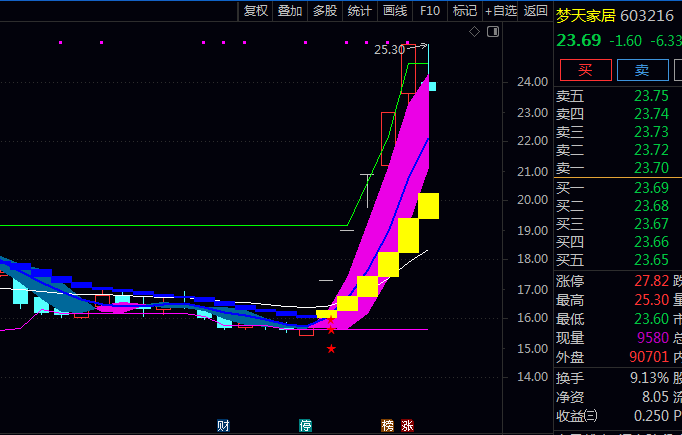Click the red star below the candlestick
Viewport: 682px width, 435px height.
click(331, 348)
